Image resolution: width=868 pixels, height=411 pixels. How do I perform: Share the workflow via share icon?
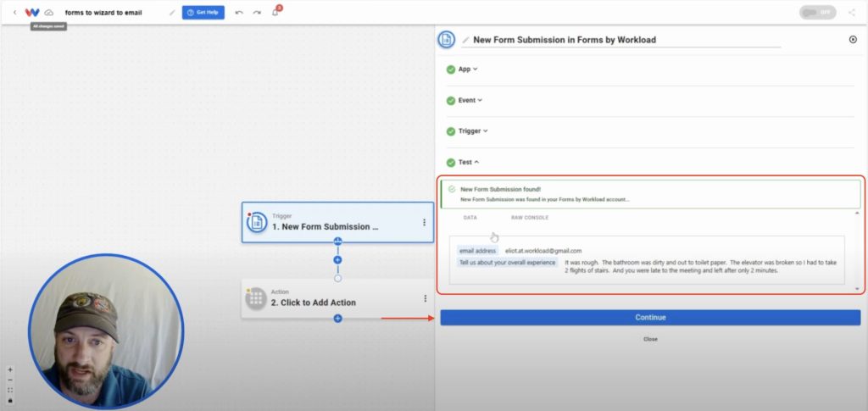[851, 12]
